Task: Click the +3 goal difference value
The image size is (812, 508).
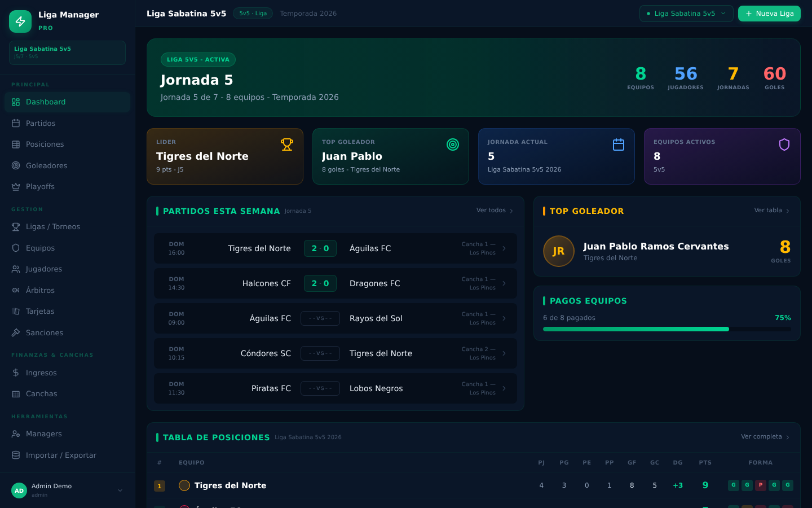Action: (678, 485)
